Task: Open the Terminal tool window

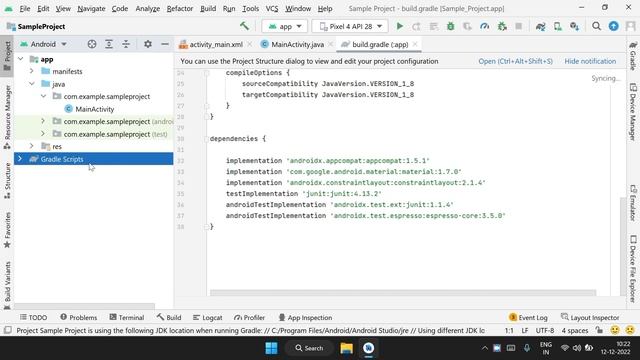Action: pos(127,317)
